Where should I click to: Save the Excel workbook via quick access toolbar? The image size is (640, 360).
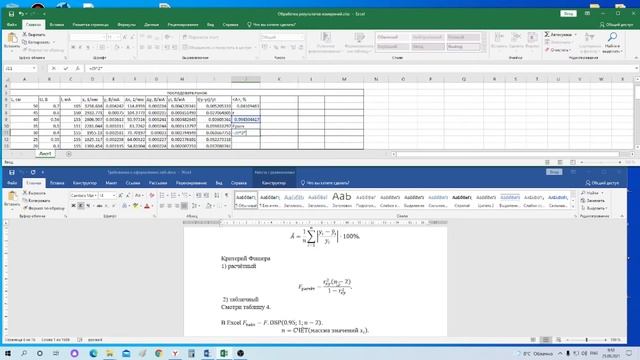11,14
